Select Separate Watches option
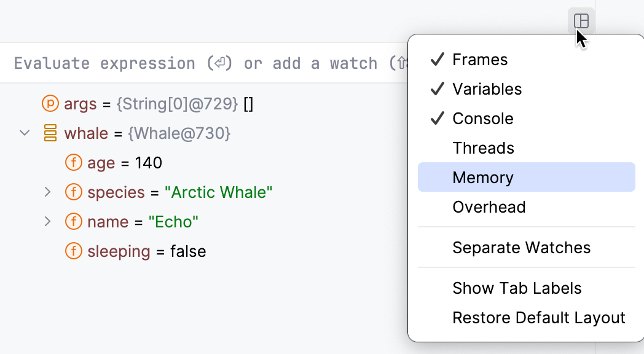644x354 pixels. click(521, 247)
